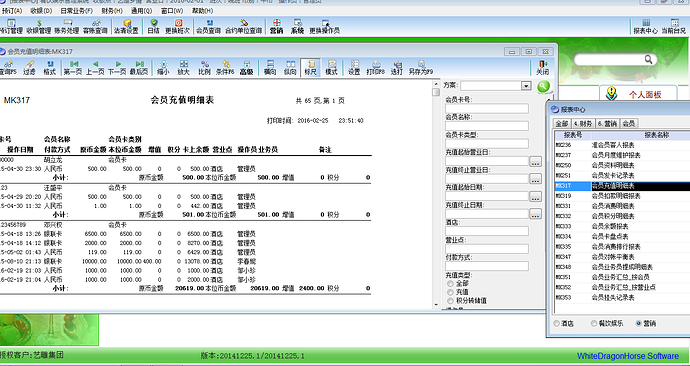The height and width of the screenshot is (366, 690).
Task: Click the 会员卡号 input field
Action: (x=487, y=109)
